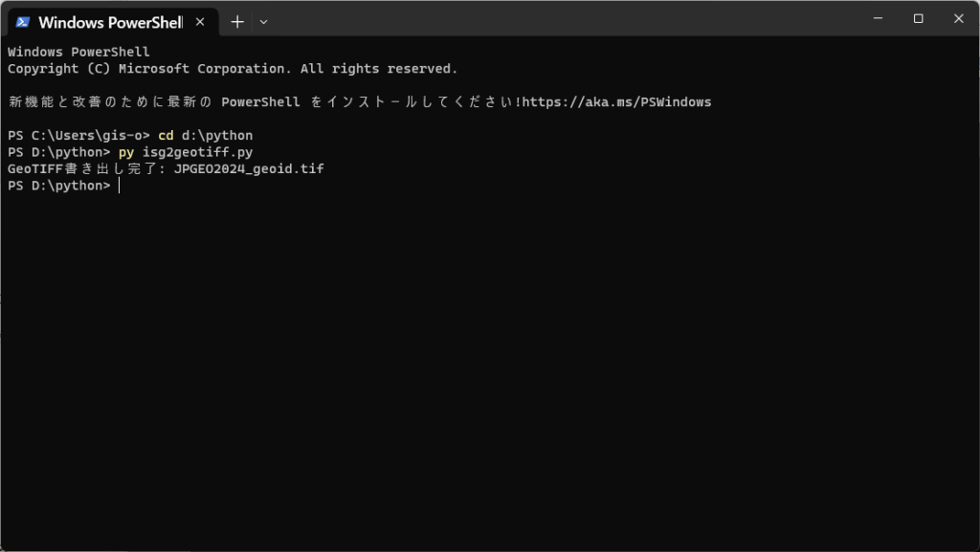Select the Windows PowerShell tab
Viewport: 980px width, 552px height.
(x=113, y=22)
